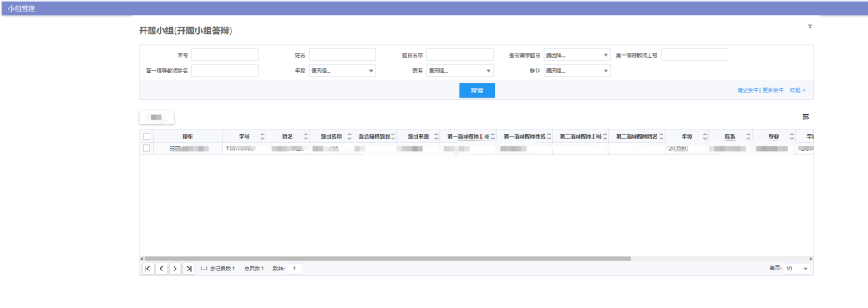Check the select-all checkbox in table header
This screenshot has width=868, height=308.
click(146, 137)
